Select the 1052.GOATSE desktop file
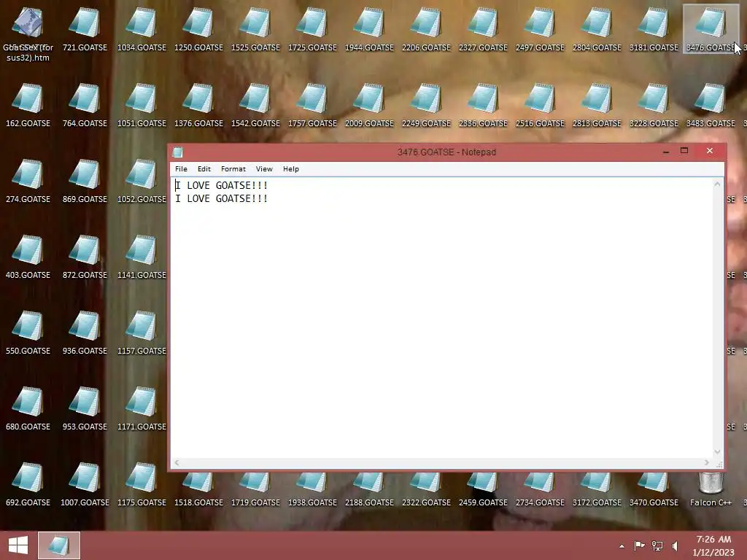 [142, 181]
